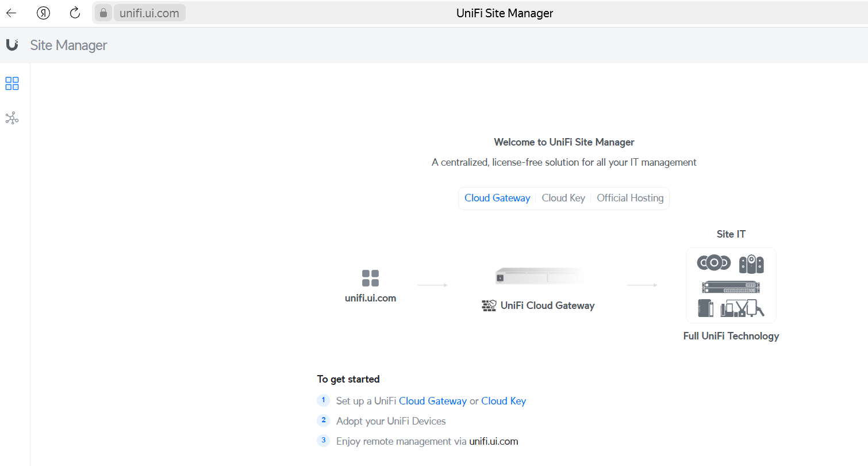Viewport: 868px width, 466px height.
Task: Click the padlock site security icon
Action: [x=103, y=13]
